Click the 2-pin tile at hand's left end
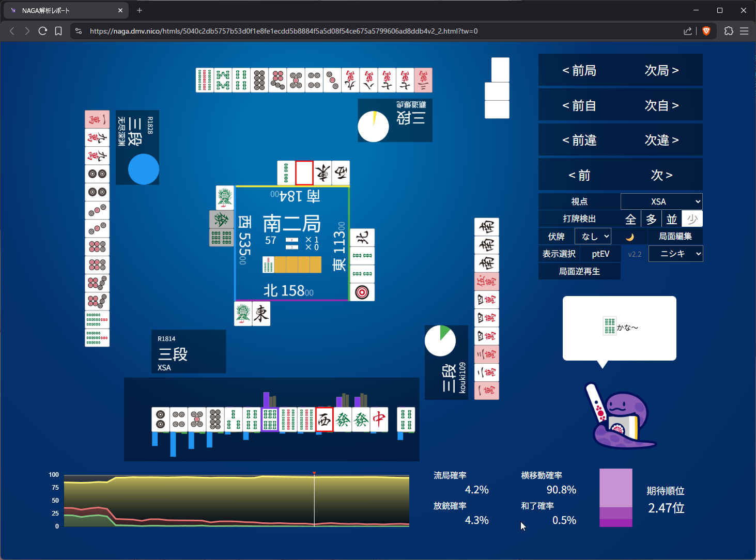 click(161, 419)
